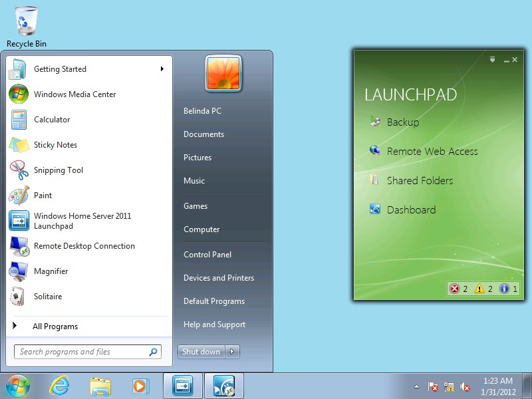Open the Paint palette icon
This screenshot has width=532, height=399.
click(x=19, y=196)
